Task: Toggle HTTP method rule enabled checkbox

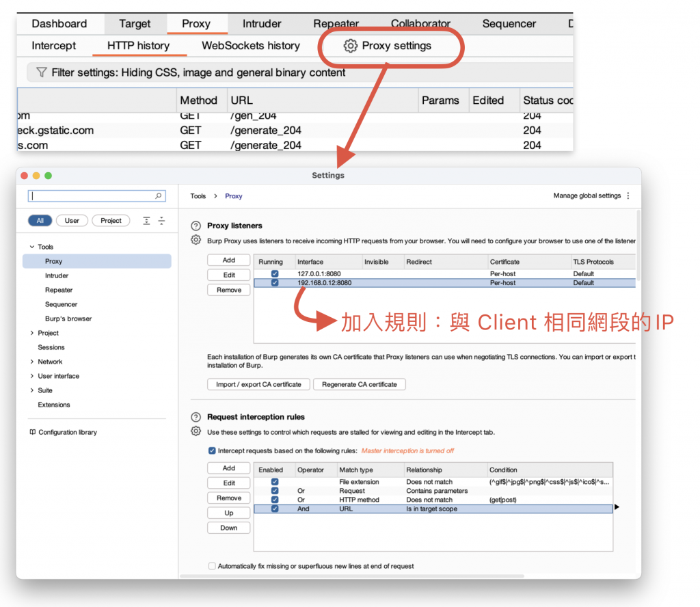Action: [x=275, y=500]
